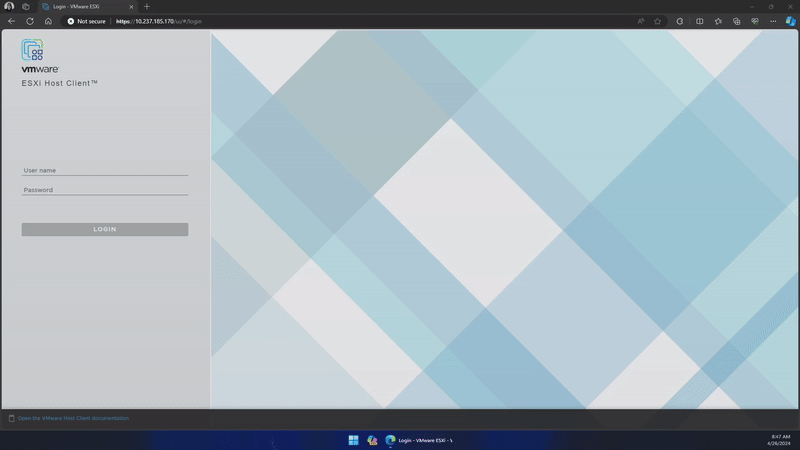Go to the browser home page icon
This screenshot has height=450, width=800.
[x=48, y=21]
